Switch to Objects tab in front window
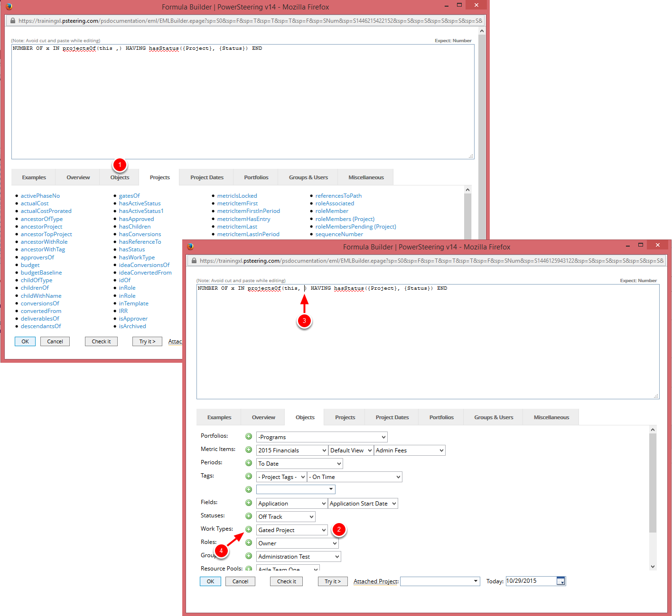The width and height of the screenshot is (672, 616). [x=305, y=417]
